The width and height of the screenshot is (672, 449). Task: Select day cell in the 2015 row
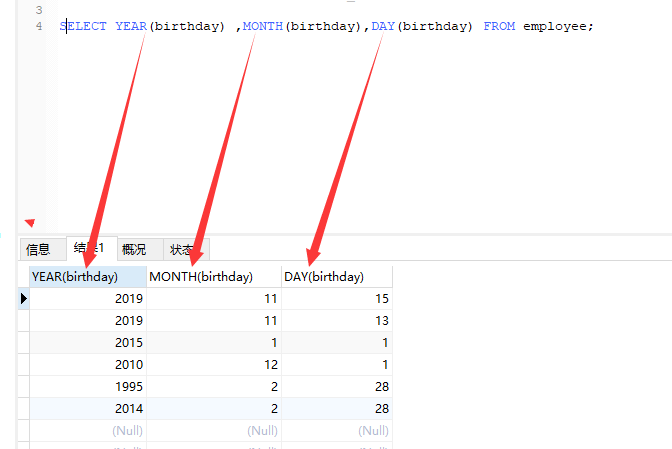(x=337, y=343)
